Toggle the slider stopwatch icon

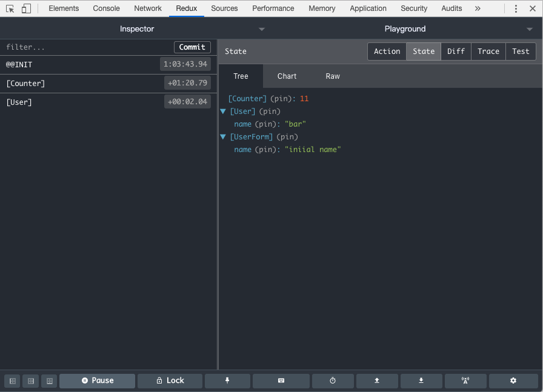coord(333,380)
